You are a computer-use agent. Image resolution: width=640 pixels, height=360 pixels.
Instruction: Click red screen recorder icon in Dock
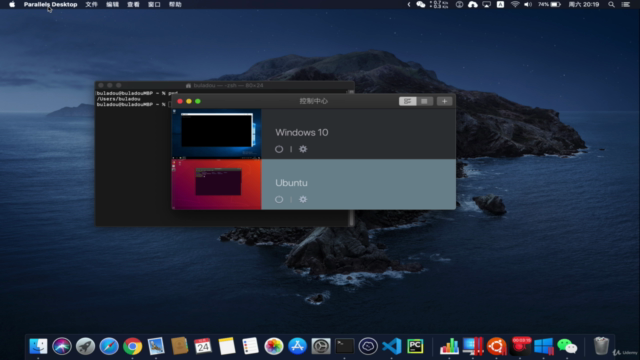pos(520,346)
